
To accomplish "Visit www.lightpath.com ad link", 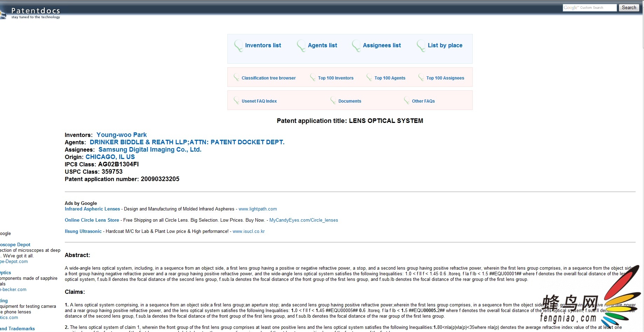I will (258, 209).
